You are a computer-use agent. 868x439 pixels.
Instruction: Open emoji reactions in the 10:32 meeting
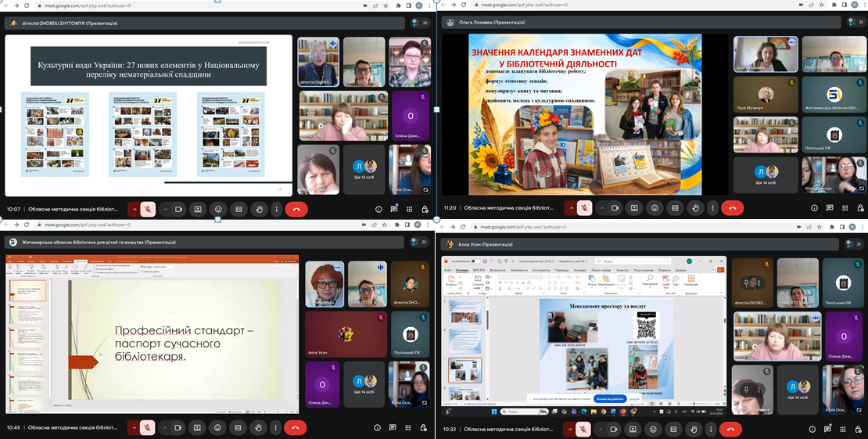pyautogui.click(x=655, y=428)
